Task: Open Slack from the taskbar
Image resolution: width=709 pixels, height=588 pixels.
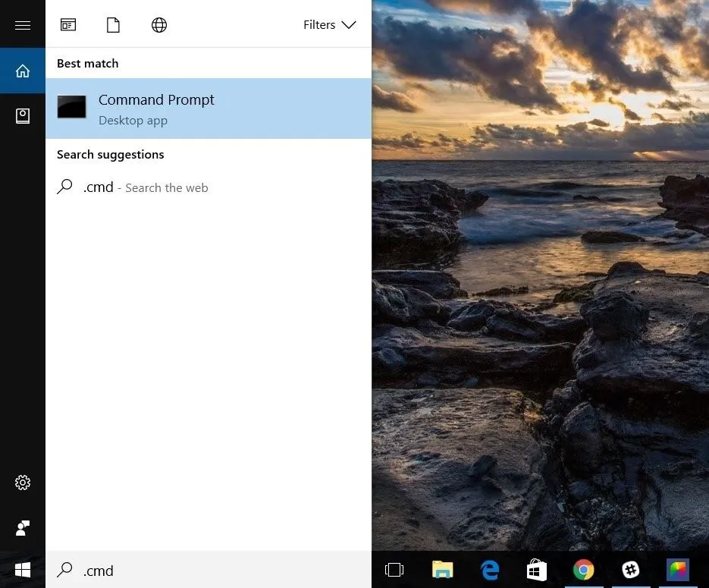Action: [x=631, y=570]
